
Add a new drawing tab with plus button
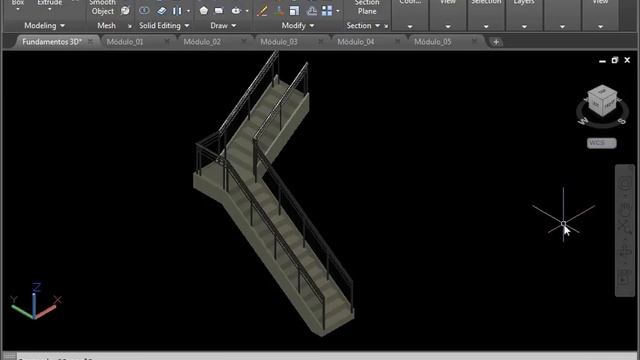(496, 42)
